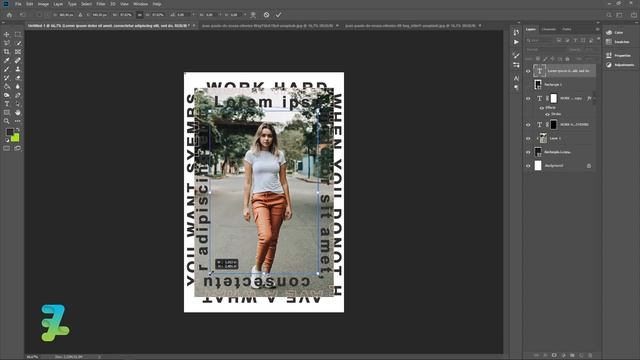Open the Window menu
The width and height of the screenshot is (640, 360).
point(140,4)
